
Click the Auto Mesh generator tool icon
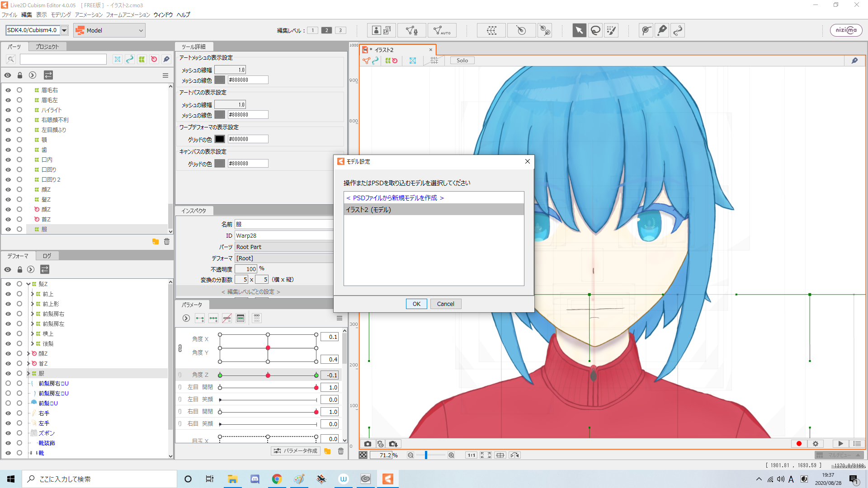[442, 30]
